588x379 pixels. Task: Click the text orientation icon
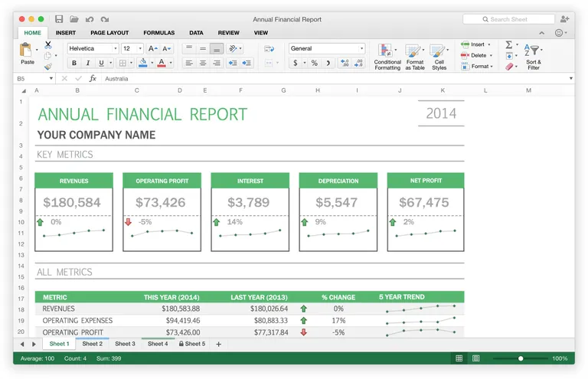tap(233, 48)
